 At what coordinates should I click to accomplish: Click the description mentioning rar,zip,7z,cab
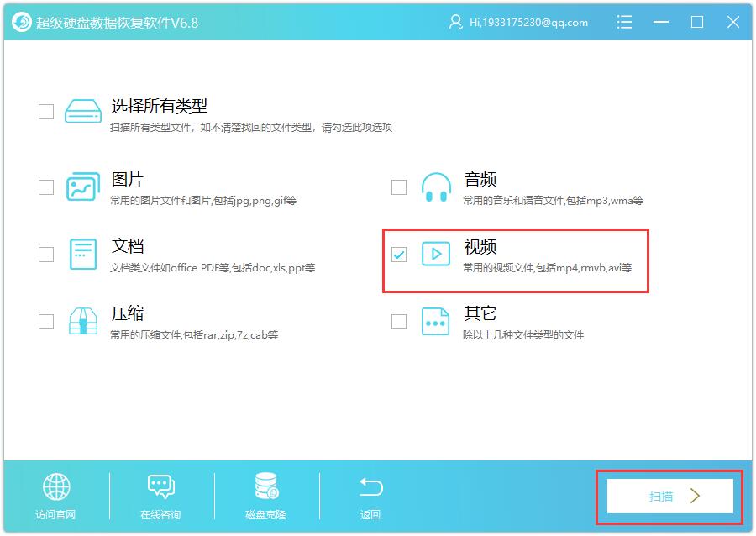click(194, 334)
